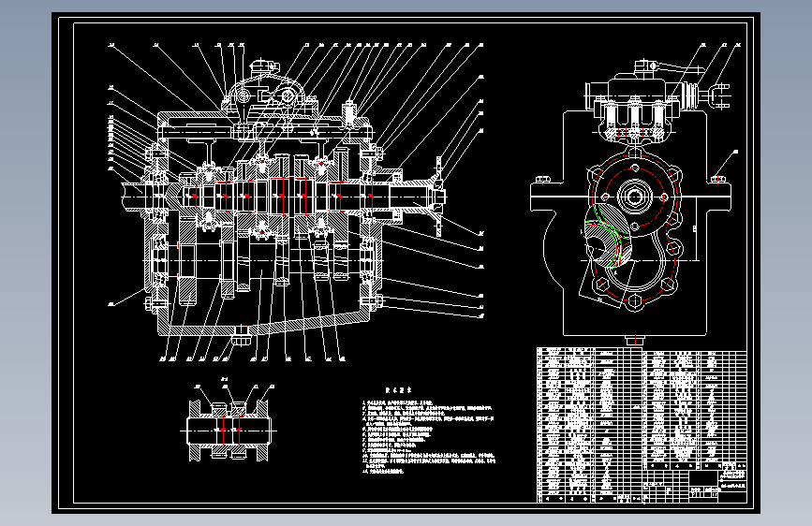This screenshot has height=526, width=812.
Task: Click the output flange on the main shaft
Action: coord(438,197)
